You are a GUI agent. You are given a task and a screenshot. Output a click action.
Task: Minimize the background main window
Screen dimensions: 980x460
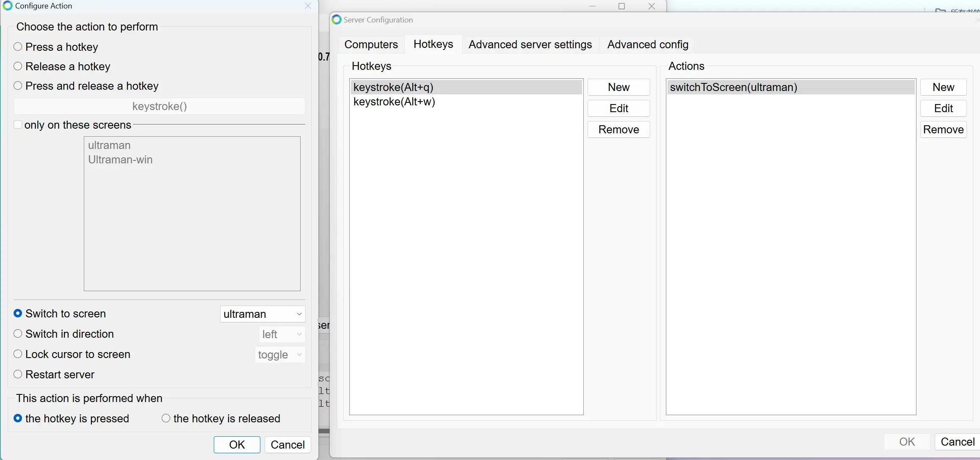pyautogui.click(x=592, y=6)
